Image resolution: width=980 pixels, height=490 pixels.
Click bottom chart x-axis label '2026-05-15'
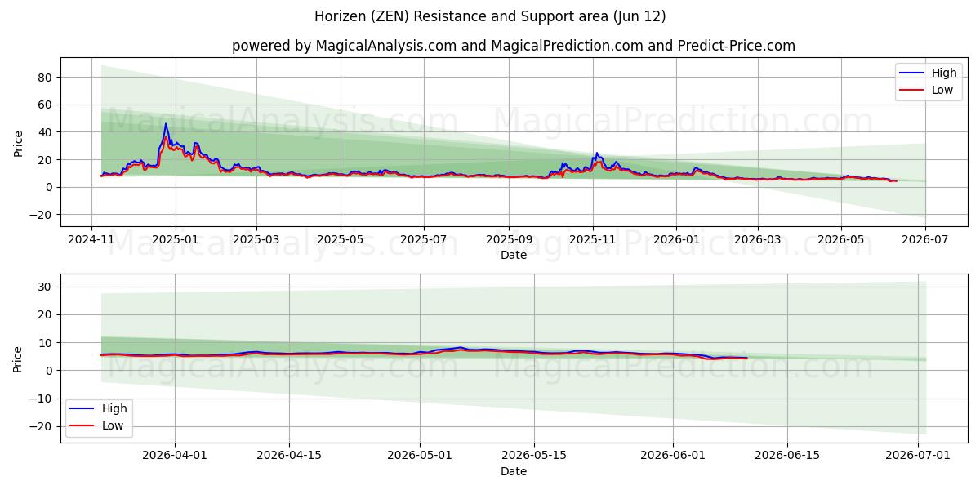click(x=534, y=457)
